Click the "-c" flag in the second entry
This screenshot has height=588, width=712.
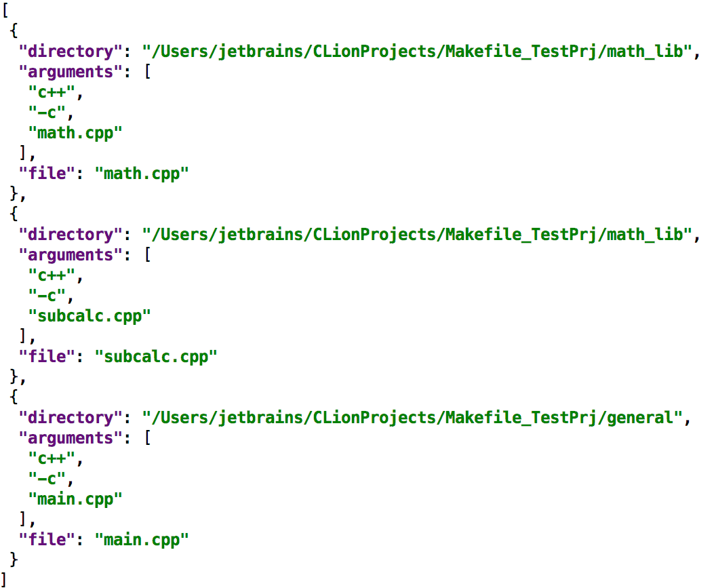(x=47, y=296)
